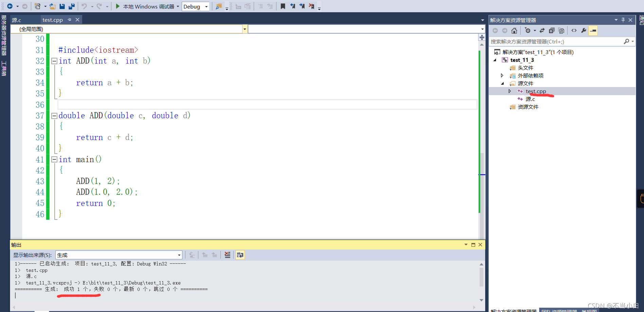The height and width of the screenshot is (312, 644).
Task: Click the pin icon on test.cpp tab
Action: click(x=69, y=20)
